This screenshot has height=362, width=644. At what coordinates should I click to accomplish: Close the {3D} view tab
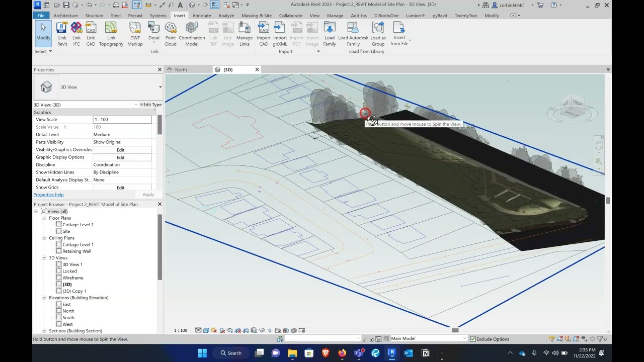(x=257, y=69)
